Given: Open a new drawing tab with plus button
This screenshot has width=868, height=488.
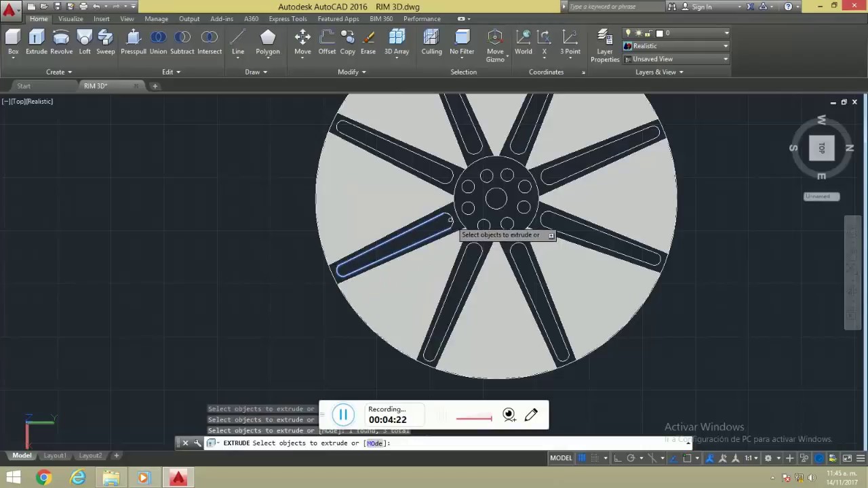Looking at the screenshot, I should [155, 86].
